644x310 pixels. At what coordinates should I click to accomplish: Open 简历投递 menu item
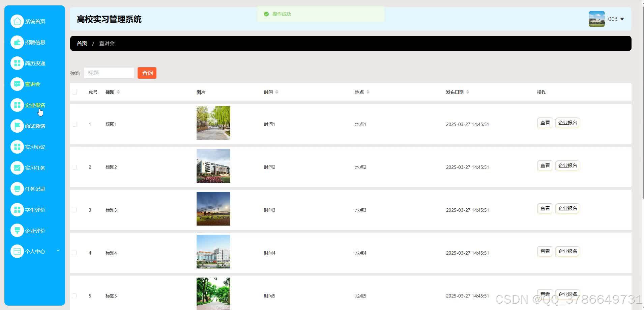click(35, 63)
